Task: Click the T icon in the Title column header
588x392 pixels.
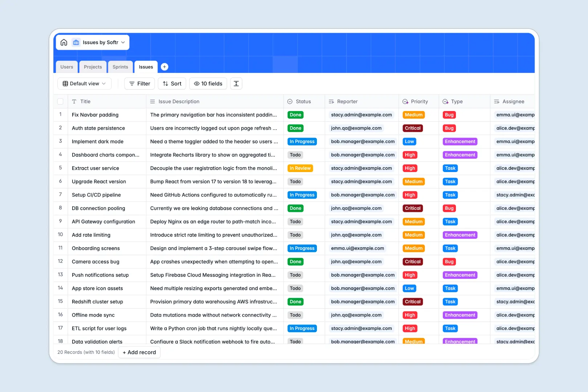Action: pos(74,101)
